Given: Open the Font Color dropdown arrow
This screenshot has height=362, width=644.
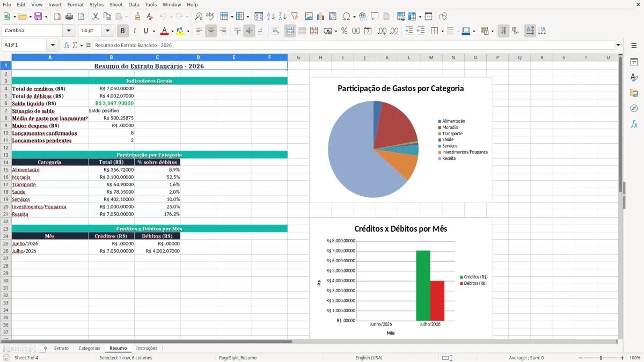Looking at the screenshot, I should click(x=172, y=31).
